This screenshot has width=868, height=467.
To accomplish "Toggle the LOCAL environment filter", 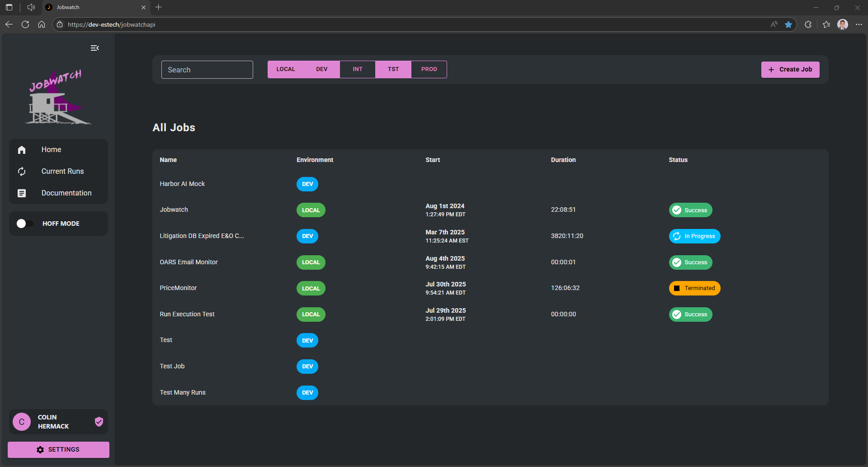I will (x=285, y=69).
